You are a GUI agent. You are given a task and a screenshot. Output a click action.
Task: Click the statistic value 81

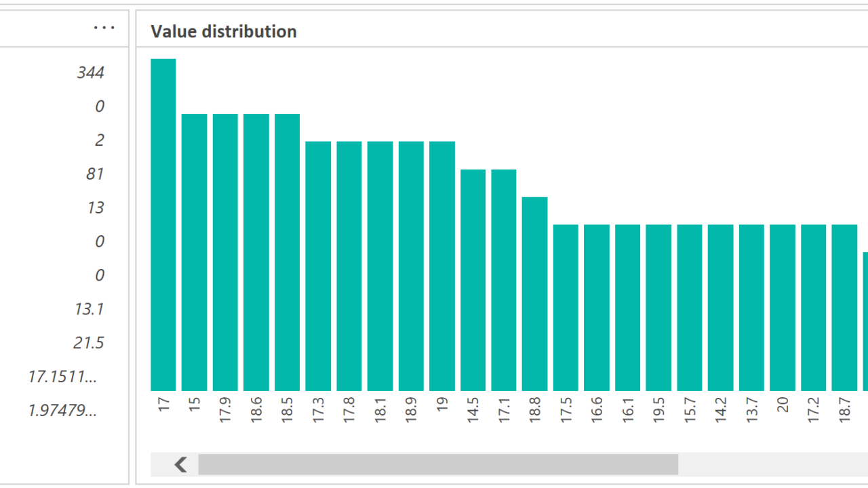(95, 174)
